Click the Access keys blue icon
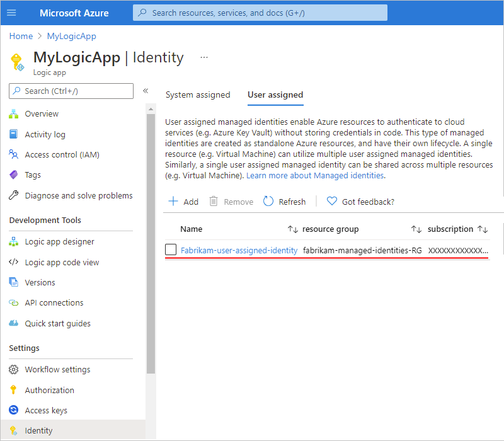504x441 pixels. click(13, 410)
